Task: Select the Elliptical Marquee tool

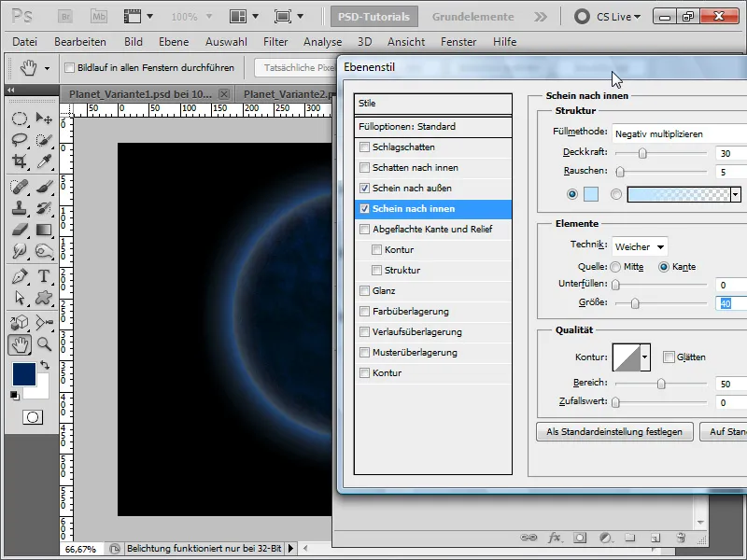Action: [19, 119]
